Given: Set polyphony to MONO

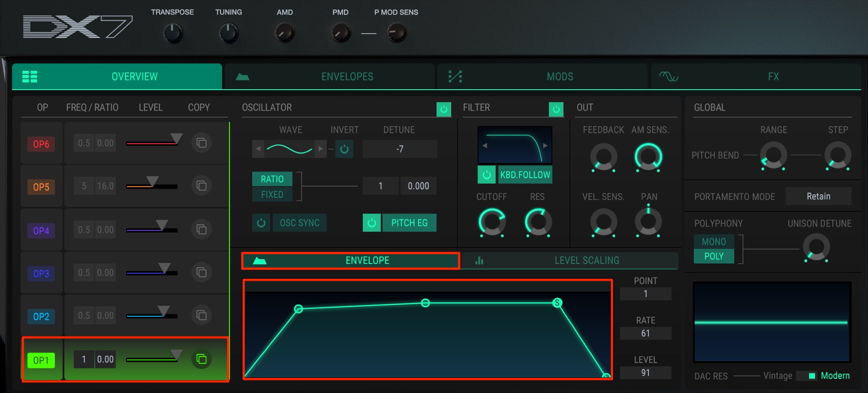Looking at the screenshot, I should point(714,242).
